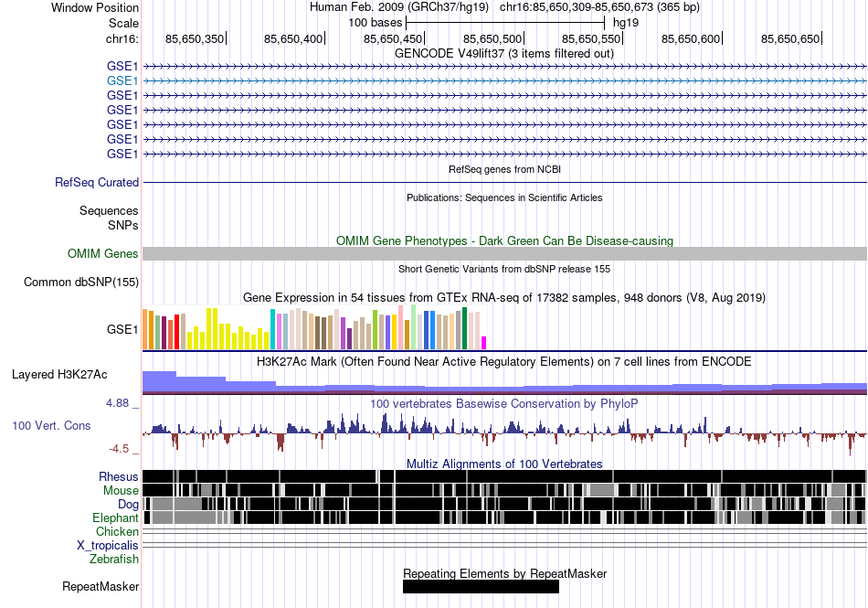
Task: Select the Scale track label
Action: tap(123, 23)
